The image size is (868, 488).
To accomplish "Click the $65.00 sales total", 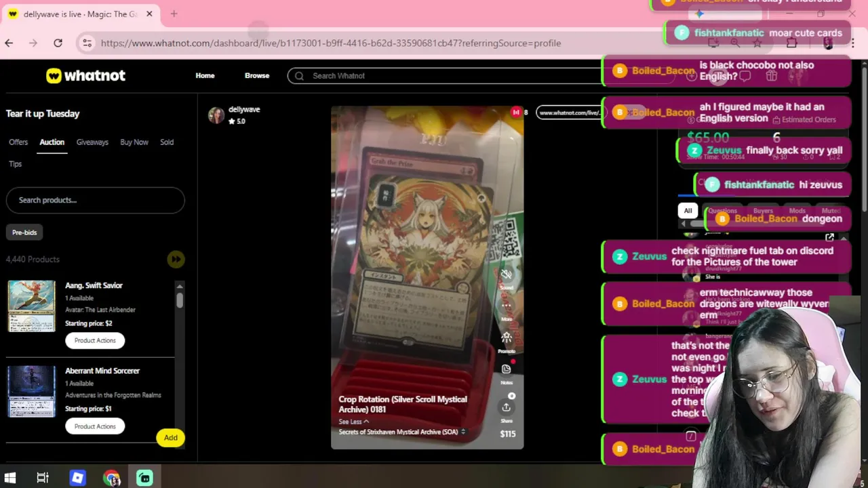I will click(x=708, y=138).
